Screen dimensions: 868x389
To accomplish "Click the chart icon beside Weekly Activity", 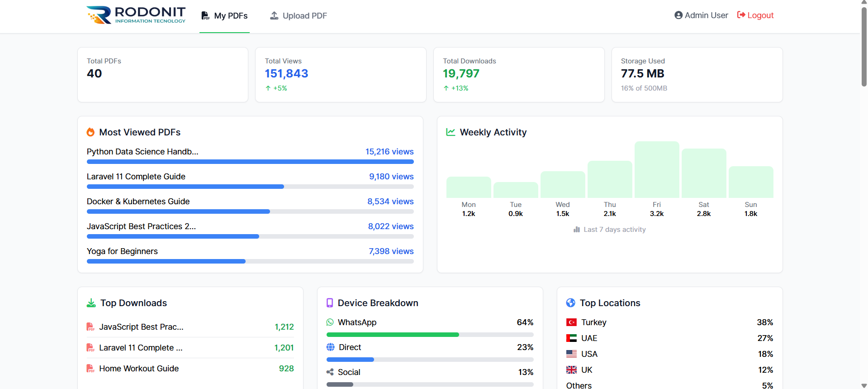I will click(x=451, y=132).
